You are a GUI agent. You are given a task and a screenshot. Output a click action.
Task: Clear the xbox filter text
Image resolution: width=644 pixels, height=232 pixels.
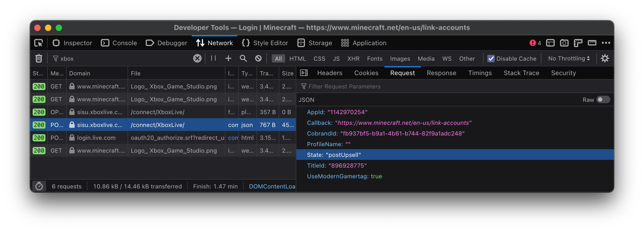point(197,58)
